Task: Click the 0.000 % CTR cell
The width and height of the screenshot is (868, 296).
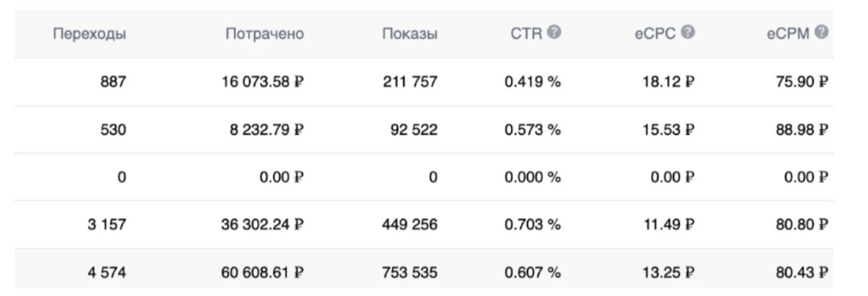Action: [532, 177]
